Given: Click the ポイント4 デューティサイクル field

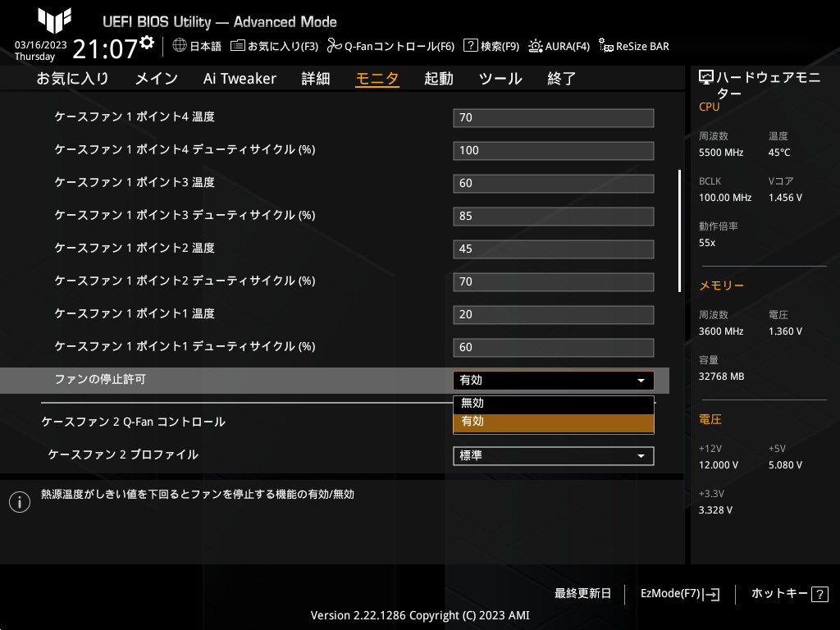Looking at the screenshot, I should point(554,151).
